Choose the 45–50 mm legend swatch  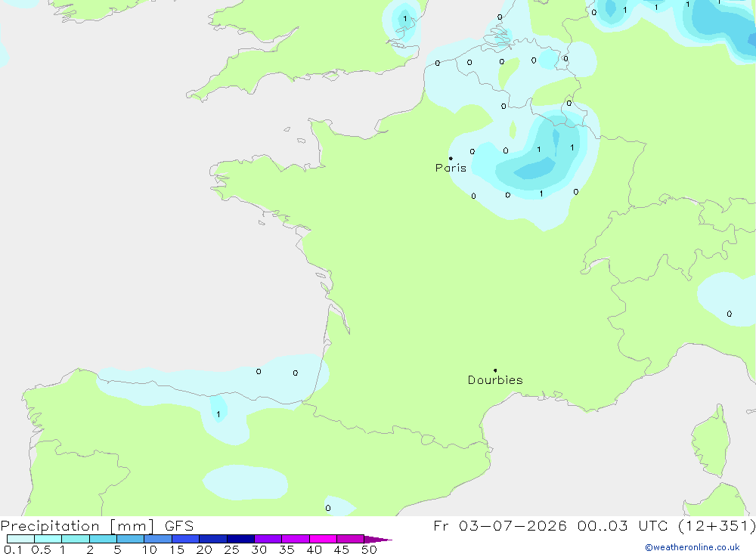tap(350, 539)
